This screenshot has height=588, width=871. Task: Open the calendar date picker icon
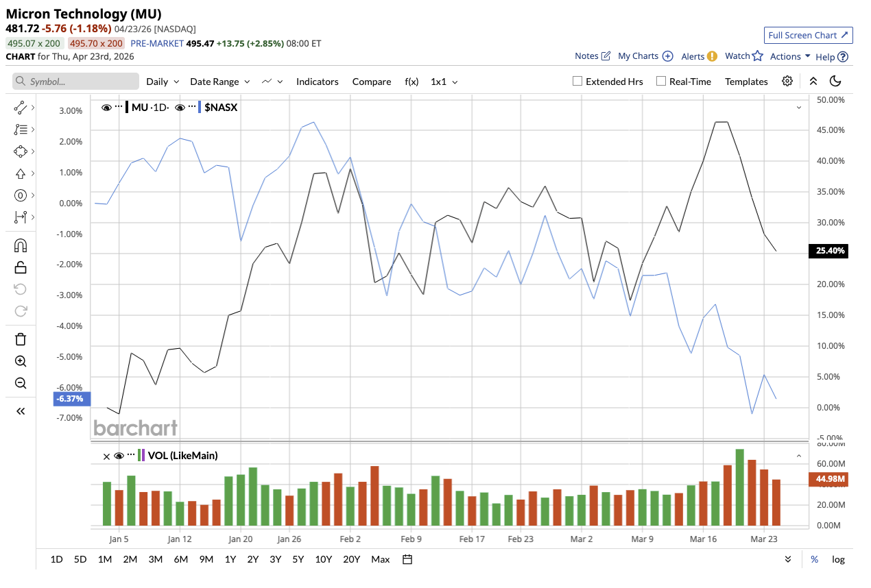point(407,559)
